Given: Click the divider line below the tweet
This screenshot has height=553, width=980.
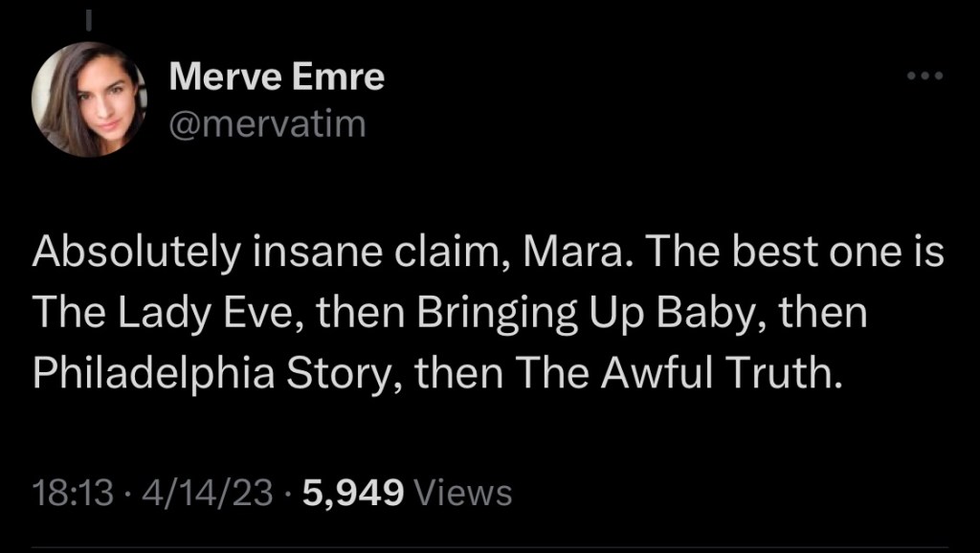Looking at the screenshot, I should tap(490, 548).
